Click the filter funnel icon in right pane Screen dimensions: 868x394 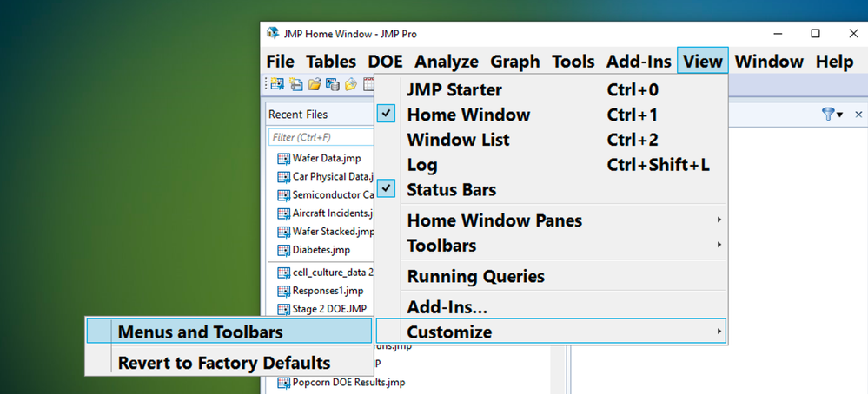828,115
